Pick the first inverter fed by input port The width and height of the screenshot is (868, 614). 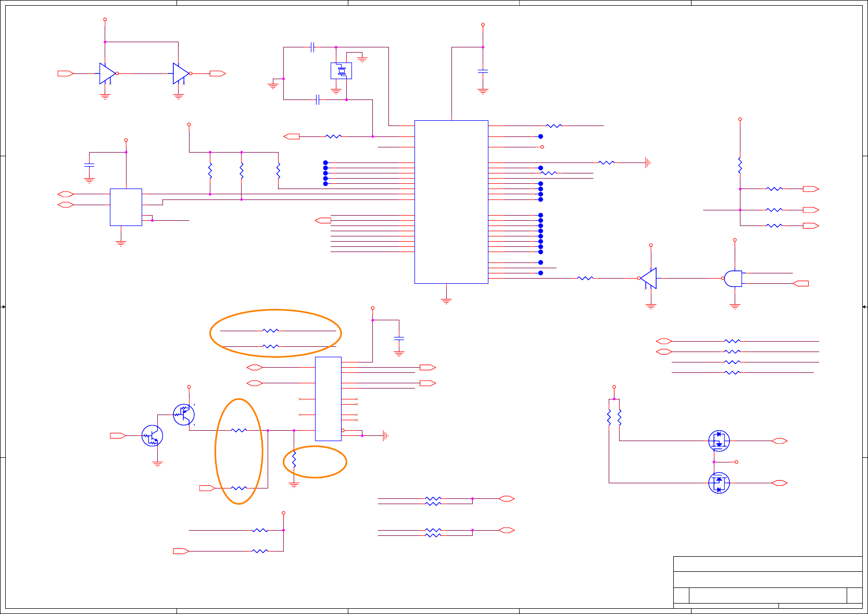(x=108, y=73)
